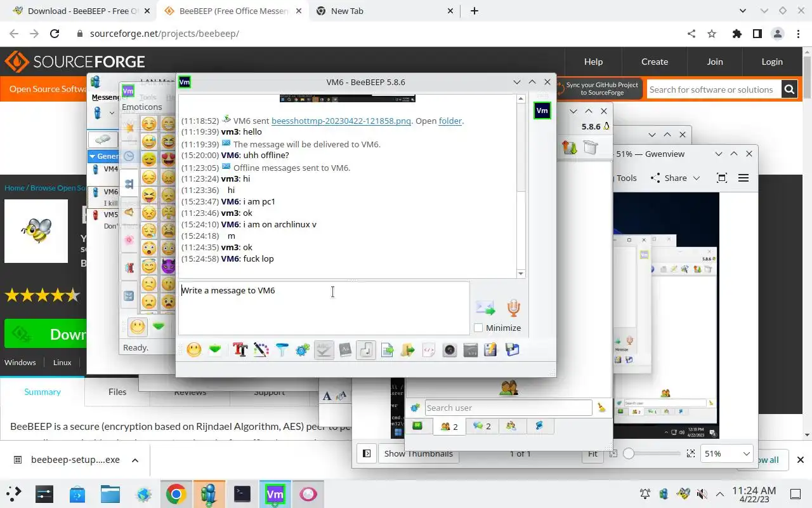Send message with the envelope arrow button
Image resolution: width=812 pixels, height=508 pixels.
coord(485,308)
